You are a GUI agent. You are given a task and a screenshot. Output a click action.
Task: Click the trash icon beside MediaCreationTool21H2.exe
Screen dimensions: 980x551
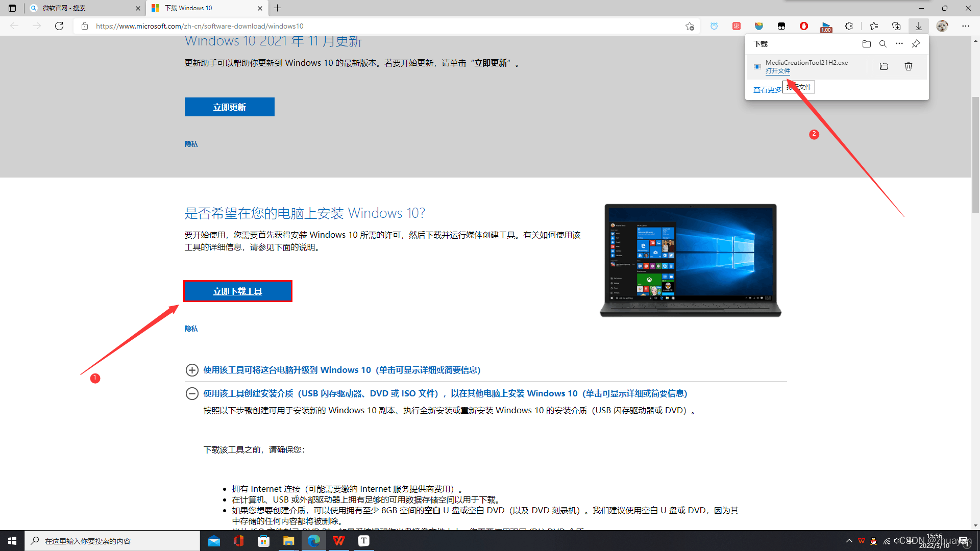click(x=909, y=66)
